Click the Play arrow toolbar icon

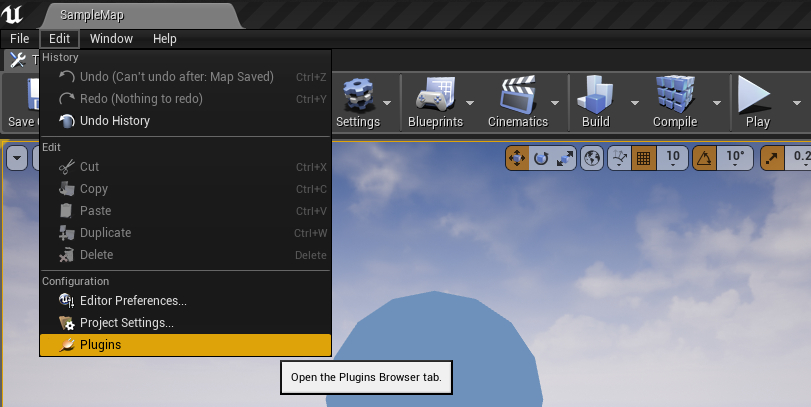tap(754, 94)
